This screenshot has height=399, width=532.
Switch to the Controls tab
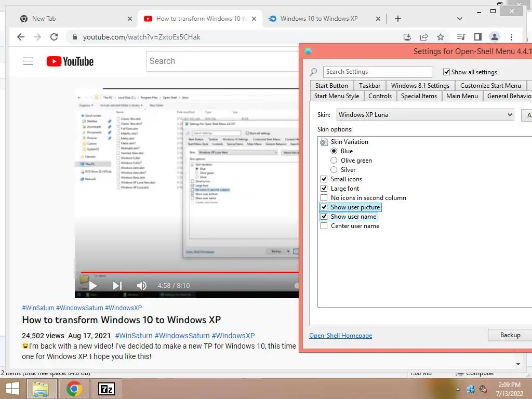[x=380, y=96]
